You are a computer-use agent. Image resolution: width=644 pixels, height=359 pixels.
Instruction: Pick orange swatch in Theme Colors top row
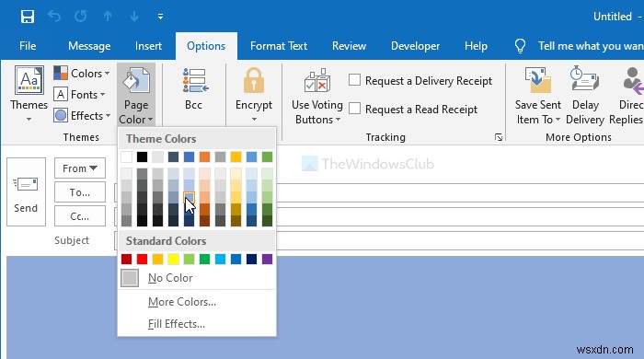204,156
